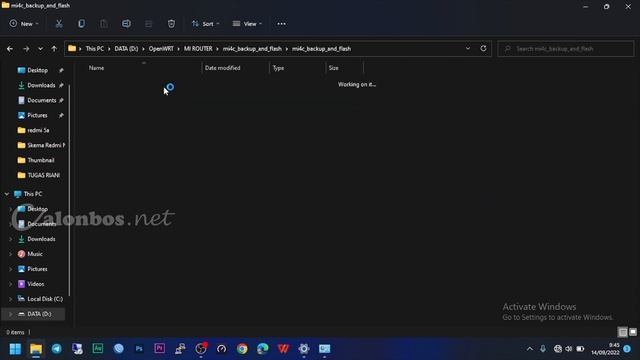Click DATA (D:) in address breadcrumb
640x360 pixels.
point(126,49)
